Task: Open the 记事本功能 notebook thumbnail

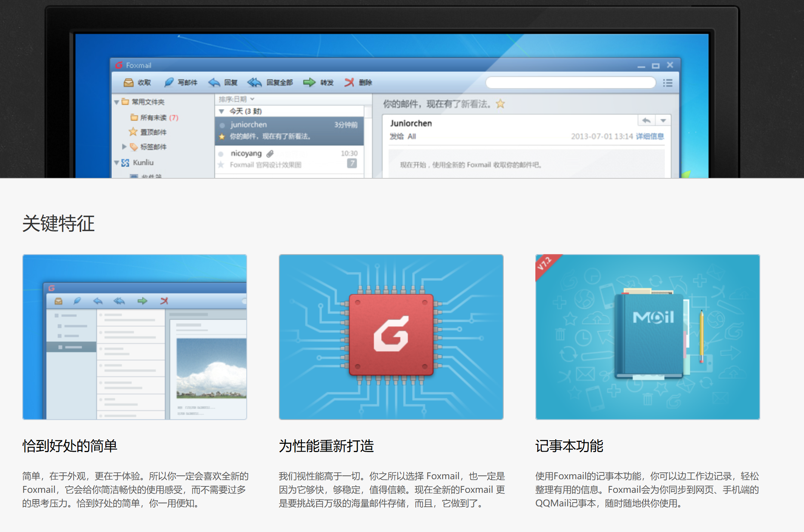Action: [647, 337]
